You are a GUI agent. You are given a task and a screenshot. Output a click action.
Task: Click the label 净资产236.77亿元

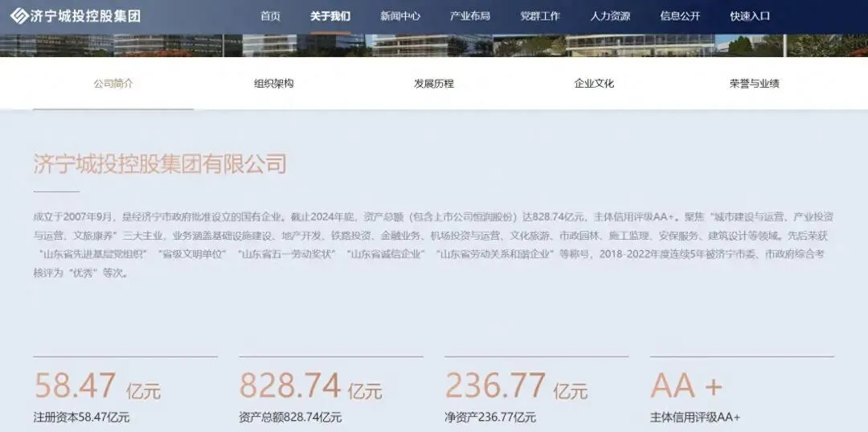click(490, 417)
